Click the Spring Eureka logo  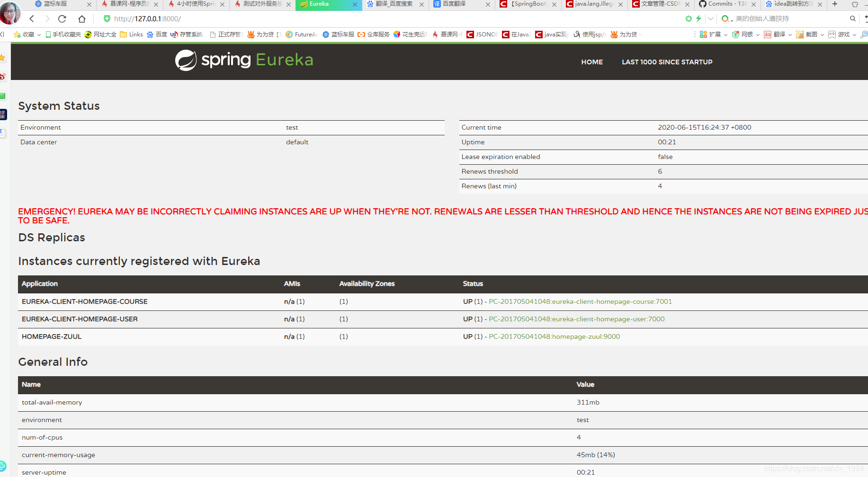coord(244,60)
